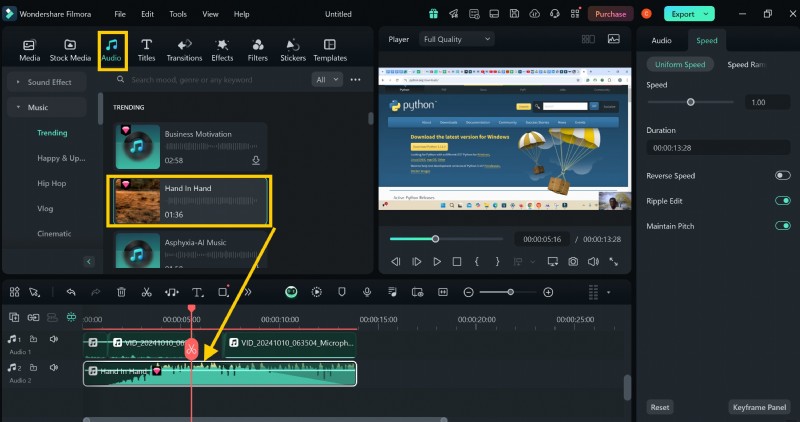Image resolution: width=800 pixels, height=422 pixels.
Task: Collapse the audio category sidebar
Action: (x=88, y=262)
